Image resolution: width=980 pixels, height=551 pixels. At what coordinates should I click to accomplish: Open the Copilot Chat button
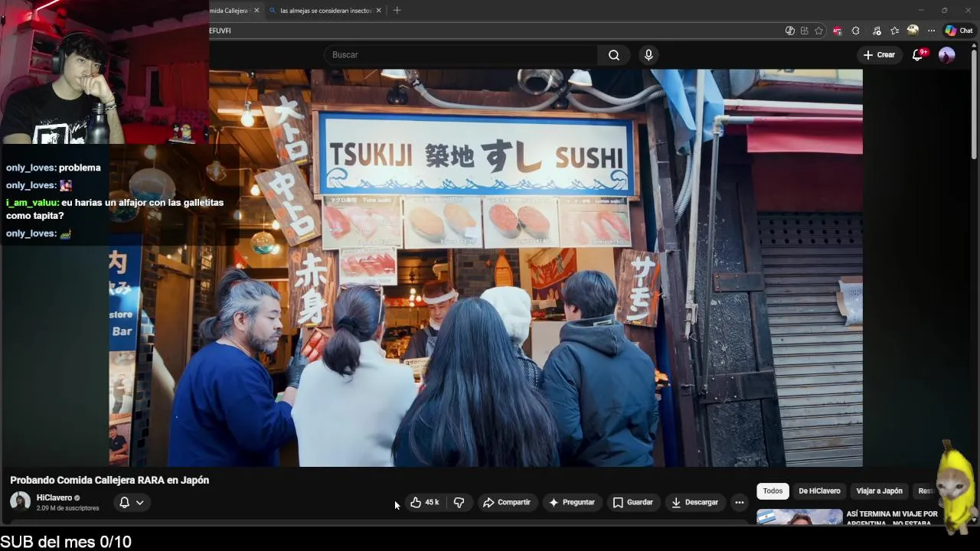[958, 31]
